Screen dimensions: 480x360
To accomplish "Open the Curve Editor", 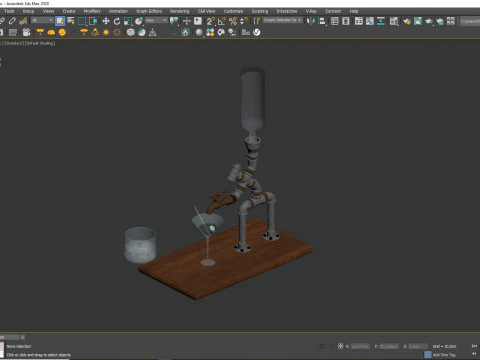I will (x=370, y=21).
